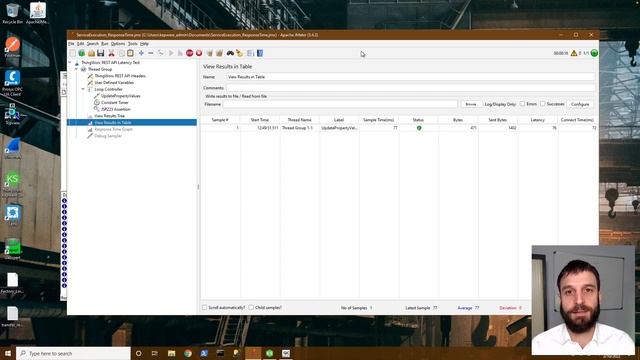The image size is (640, 360).
Task: Save the test plan with the floppy disk icon
Action: 100,53
